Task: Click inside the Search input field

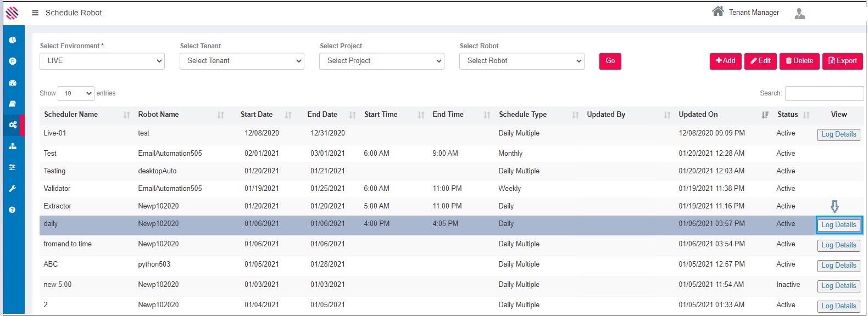Action: point(824,93)
